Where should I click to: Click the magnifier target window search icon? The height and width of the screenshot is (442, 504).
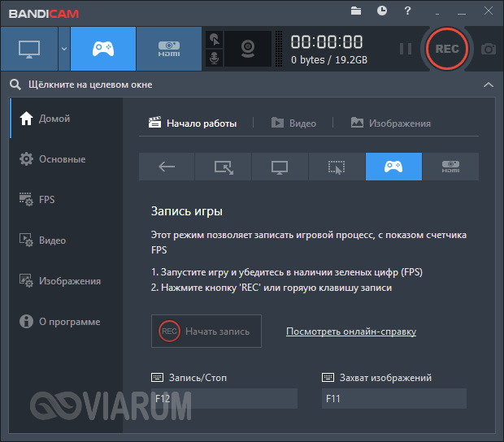point(15,84)
